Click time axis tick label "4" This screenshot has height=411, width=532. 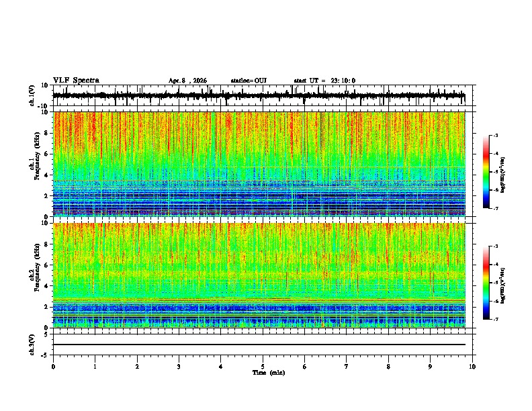coord(221,367)
